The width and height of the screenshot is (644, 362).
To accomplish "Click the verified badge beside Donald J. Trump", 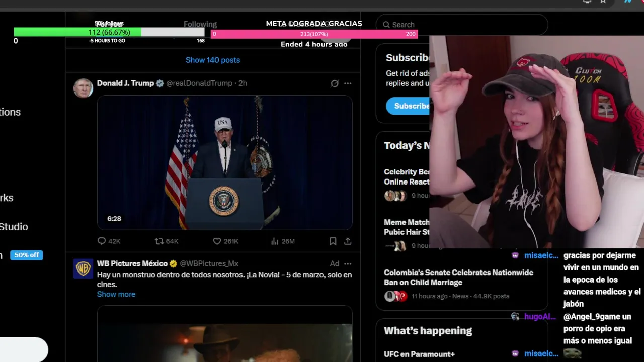I will pos(160,83).
